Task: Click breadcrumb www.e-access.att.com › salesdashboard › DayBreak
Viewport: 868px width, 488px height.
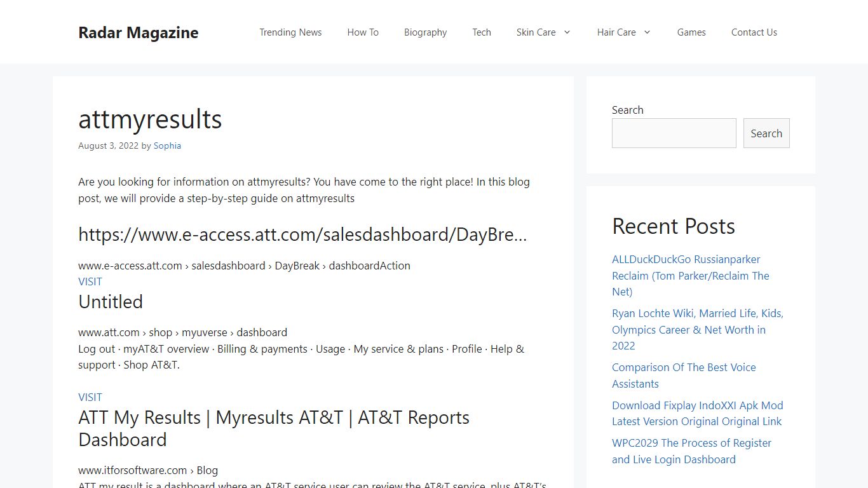Action: (x=244, y=266)
